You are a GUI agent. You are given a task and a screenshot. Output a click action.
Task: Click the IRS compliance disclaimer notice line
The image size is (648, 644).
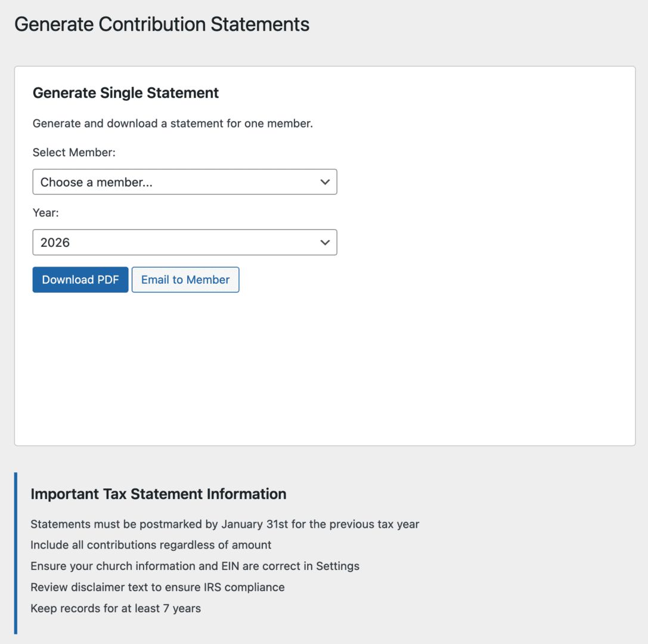click(157, 587)
